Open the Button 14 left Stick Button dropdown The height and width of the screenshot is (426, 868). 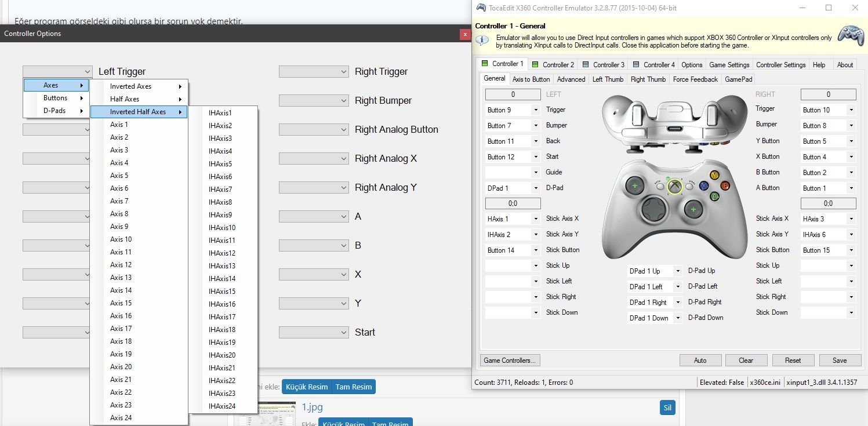tap(513, 250)
